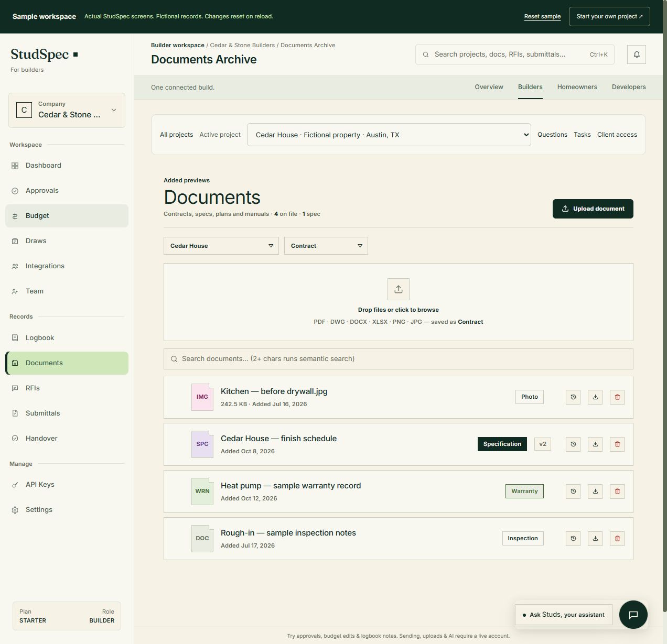Delete Rough-in — sample inspection notes

tap(617, 539)
